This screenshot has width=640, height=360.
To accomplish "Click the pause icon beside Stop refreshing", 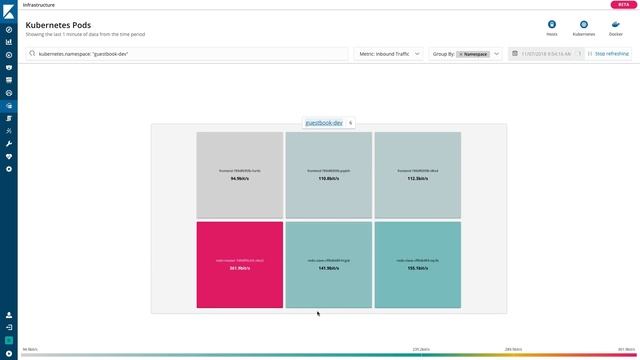I will [590, 53].
